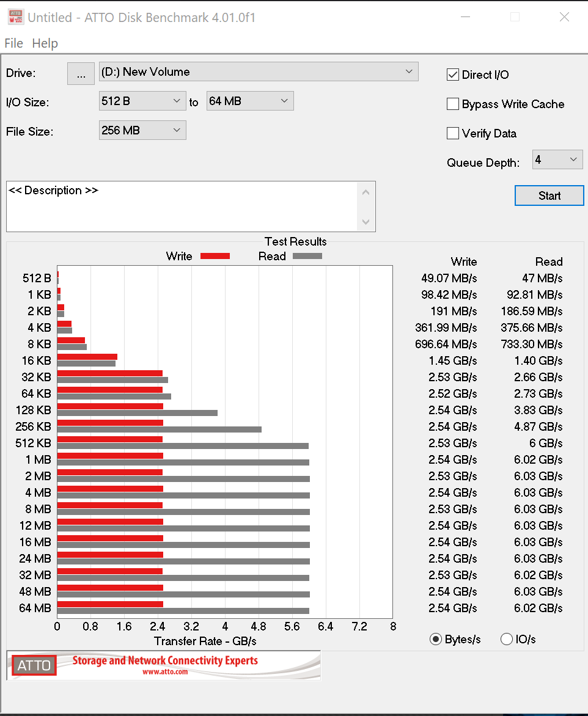Viewport: 588px width, 716px height.
Task: Expand the Drive dropdown showing New Volume
Action: click(x=259, y=72)
